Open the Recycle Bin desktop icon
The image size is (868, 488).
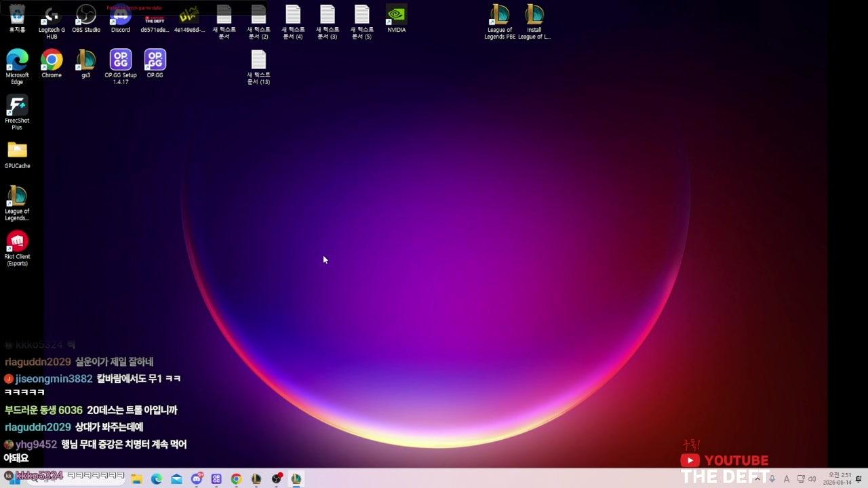point(17,20)
